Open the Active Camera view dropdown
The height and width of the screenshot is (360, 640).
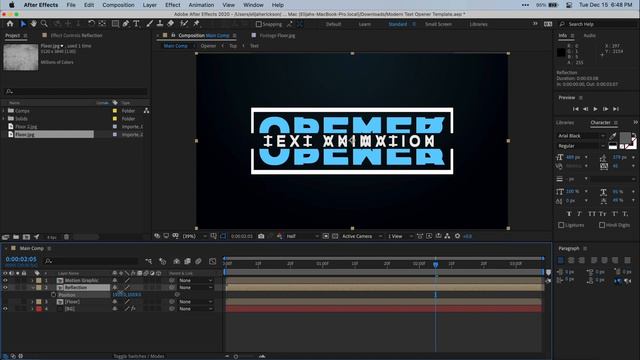coord(362,236)
